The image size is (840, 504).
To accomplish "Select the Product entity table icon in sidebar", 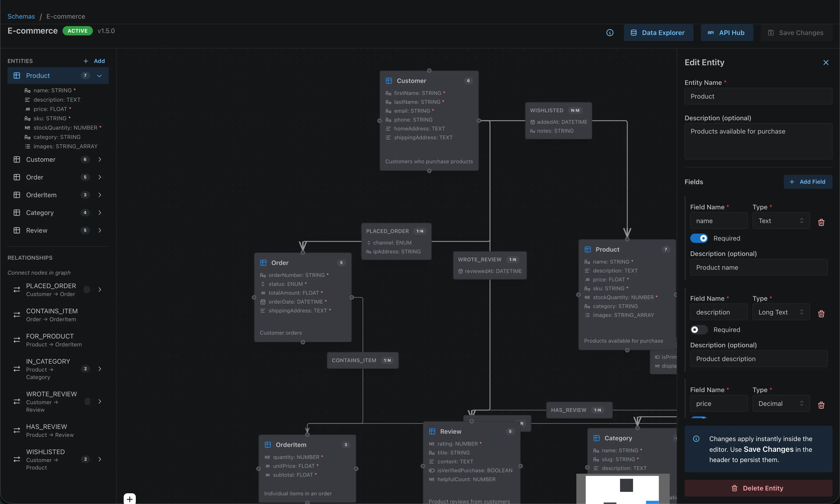I will click(x=17, y=75).
